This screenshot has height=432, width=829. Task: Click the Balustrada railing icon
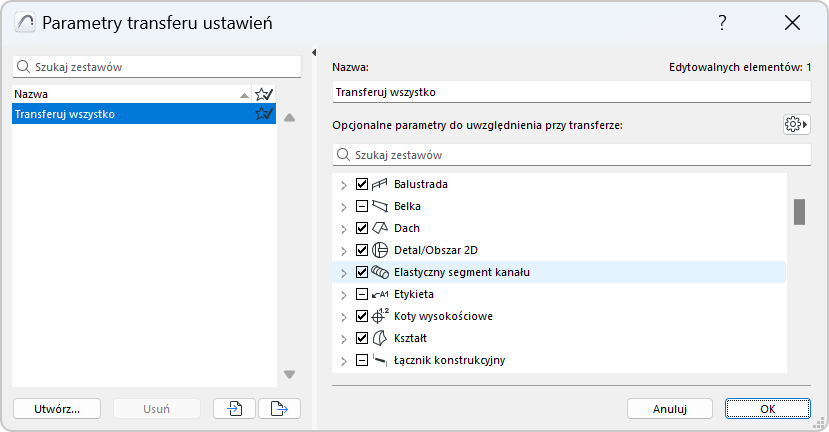pos(380,184)
